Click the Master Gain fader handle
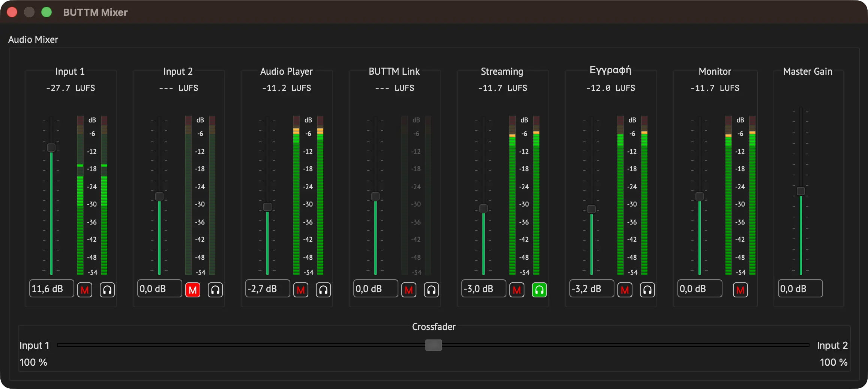This screenshot has height=389, width=868. (x=801, y=191)
